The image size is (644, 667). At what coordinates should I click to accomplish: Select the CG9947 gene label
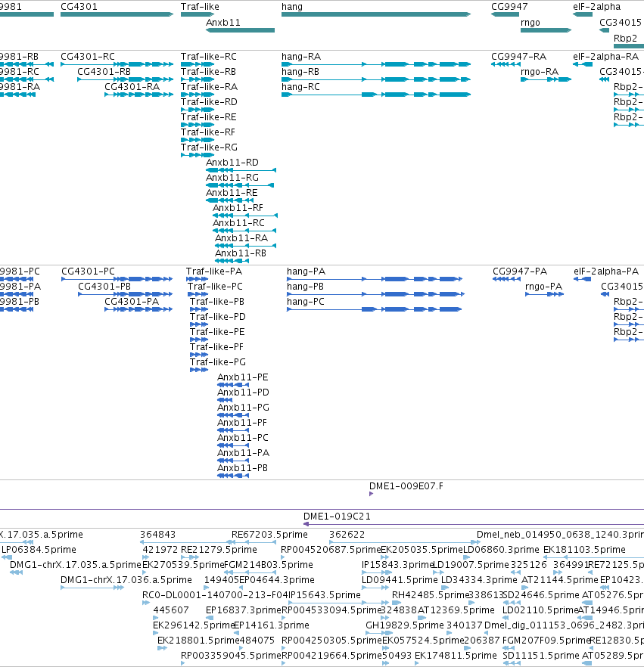point(509,7)
